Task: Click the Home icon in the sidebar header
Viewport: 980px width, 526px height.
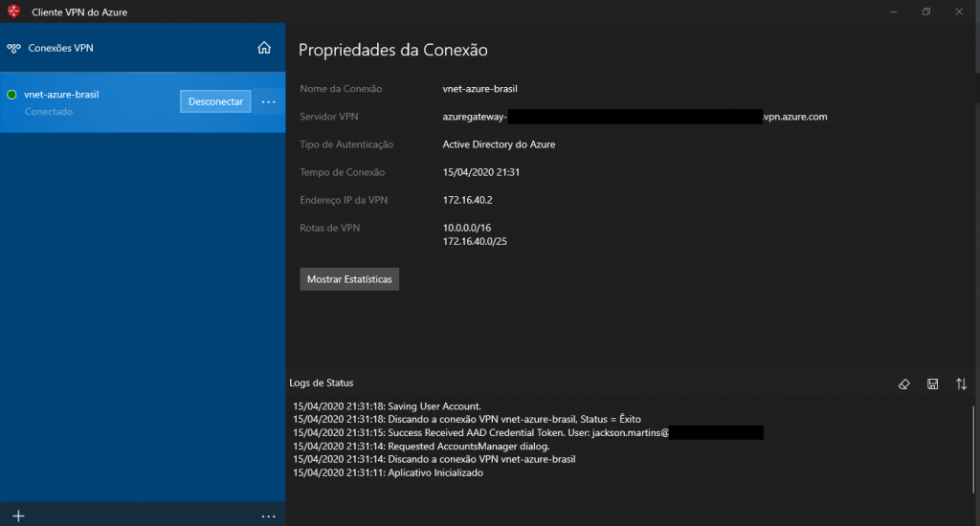Action: pos(264,48)
